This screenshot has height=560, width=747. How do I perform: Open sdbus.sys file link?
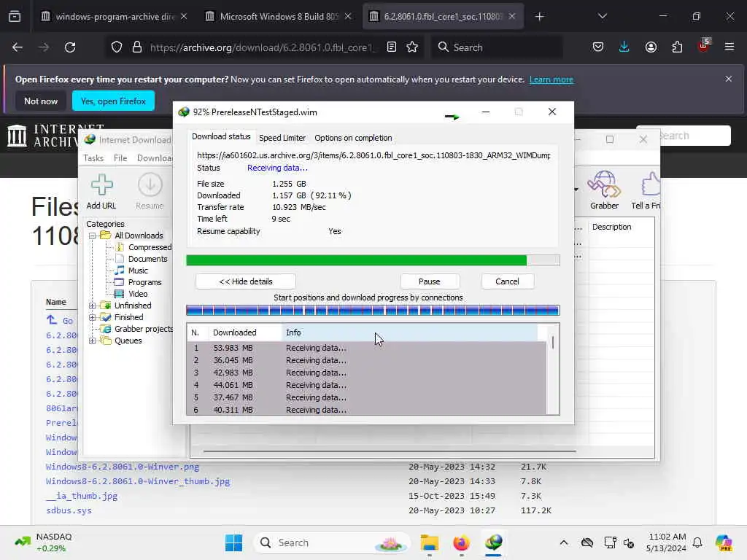69,510
